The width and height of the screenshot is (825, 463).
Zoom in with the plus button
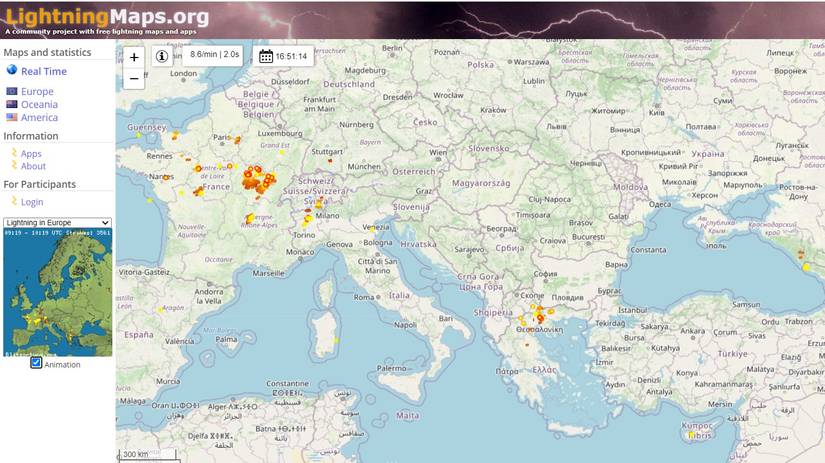tap(134, 57)
